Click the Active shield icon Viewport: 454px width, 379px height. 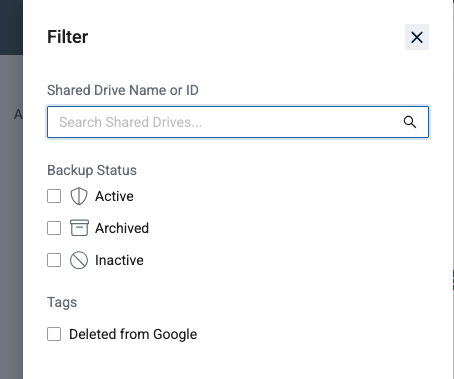(x=79, y=196)
